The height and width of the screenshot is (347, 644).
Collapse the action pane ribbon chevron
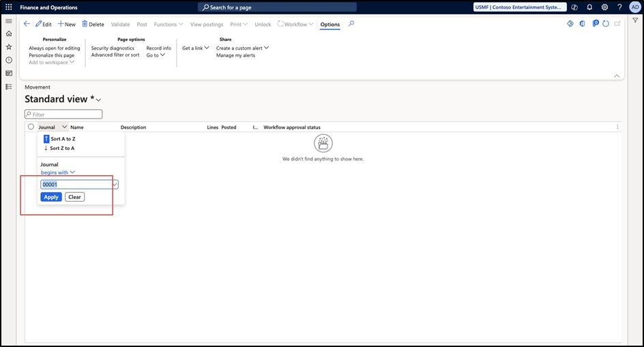point(617,76)
